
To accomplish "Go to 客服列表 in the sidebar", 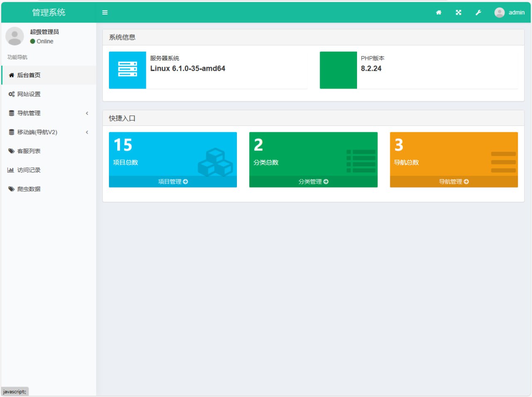I will (29, 151).
